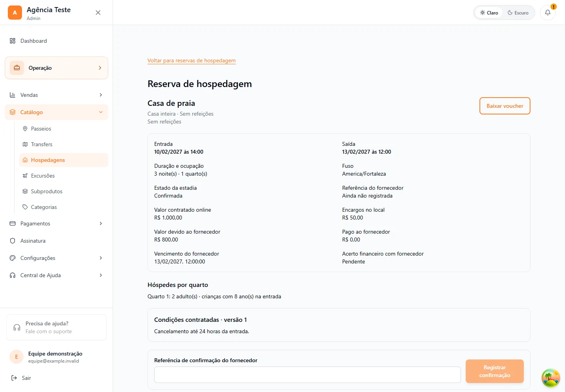Click the Registrar confirmação button
Screen dimensions: 565x392
[495, 371]
